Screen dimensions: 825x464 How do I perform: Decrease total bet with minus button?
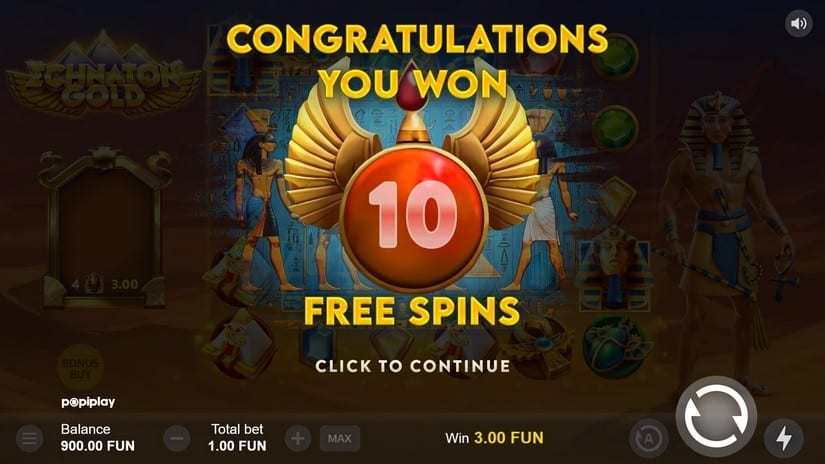pos(177,438)
